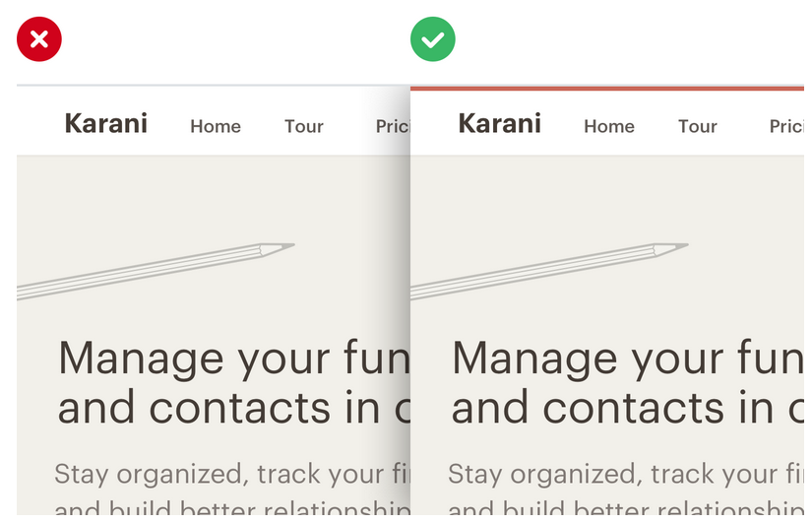Open Pricing in the red-X example navbar
The width and height of the screenshot is (812, 523).
pyautogui.click(x=393, y=126)
